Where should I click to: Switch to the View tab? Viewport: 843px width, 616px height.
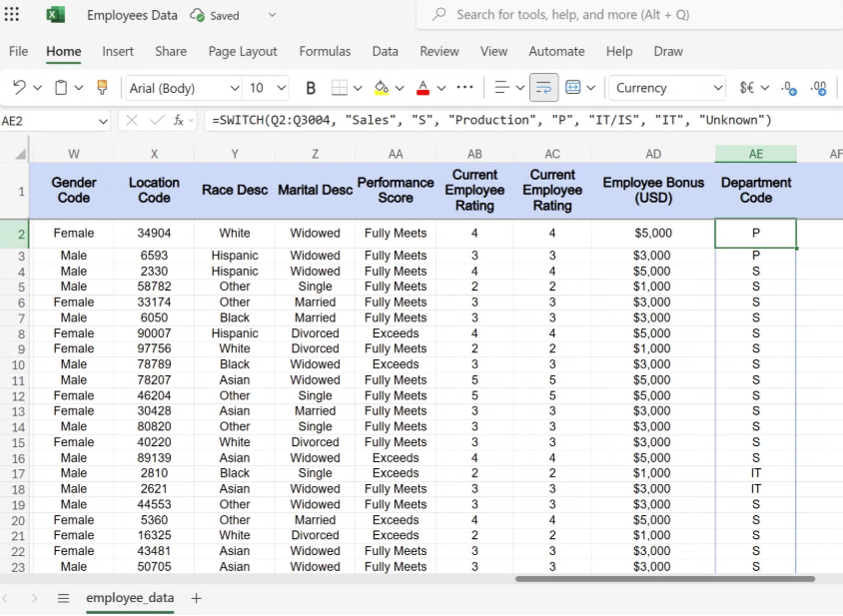[x=493, y=52]
